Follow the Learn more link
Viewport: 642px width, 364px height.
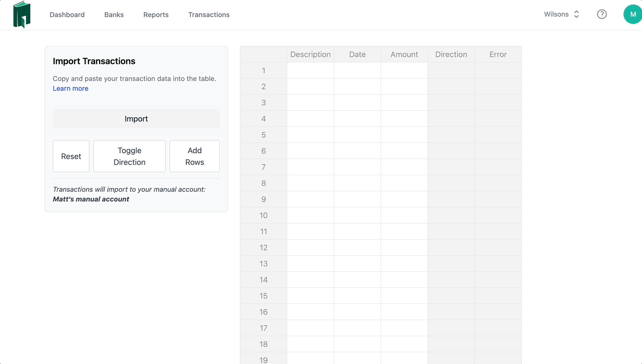(70, 88)
